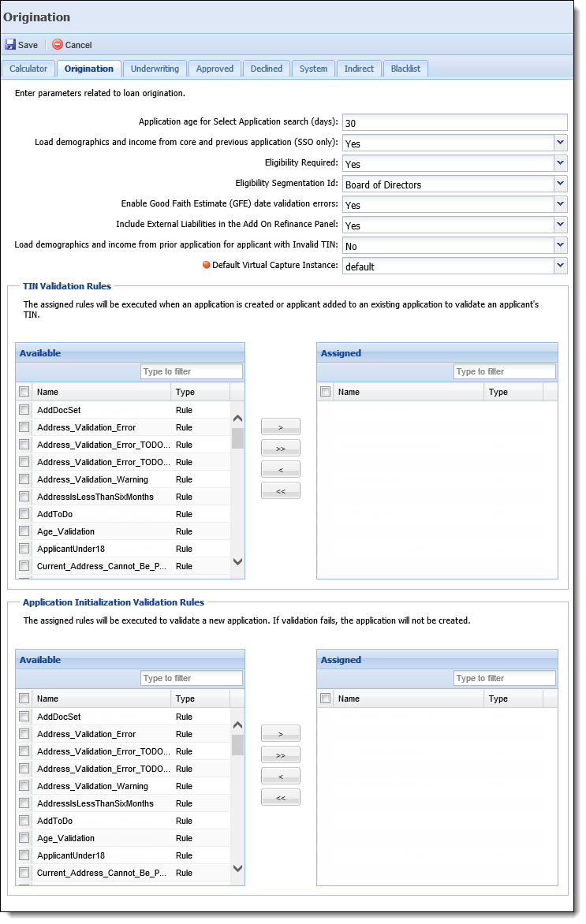Toggle select-all checkbox in TIN Available header
Image resolution: width=586 pixels, height=924 pixels.
pyautogui.click(x=24, y=391)
